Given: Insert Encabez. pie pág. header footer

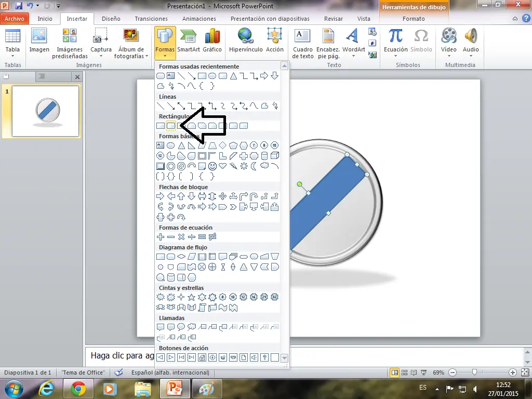Looking at the screenshot, I should point(328,43).
